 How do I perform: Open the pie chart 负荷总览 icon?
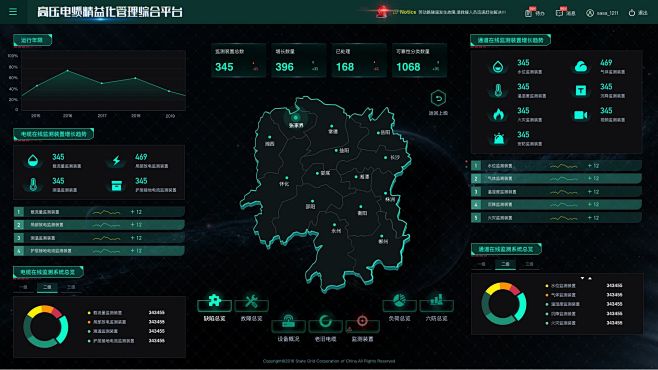[400, 300]
